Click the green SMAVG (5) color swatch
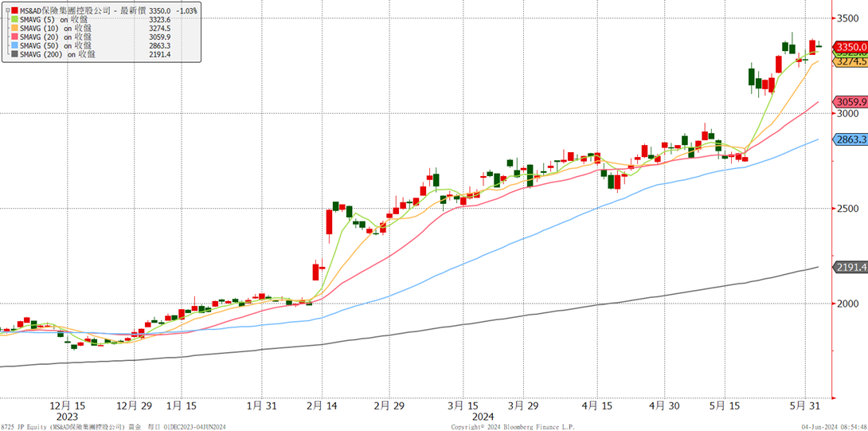Screen dimensions: 868x431 point(15,19)
